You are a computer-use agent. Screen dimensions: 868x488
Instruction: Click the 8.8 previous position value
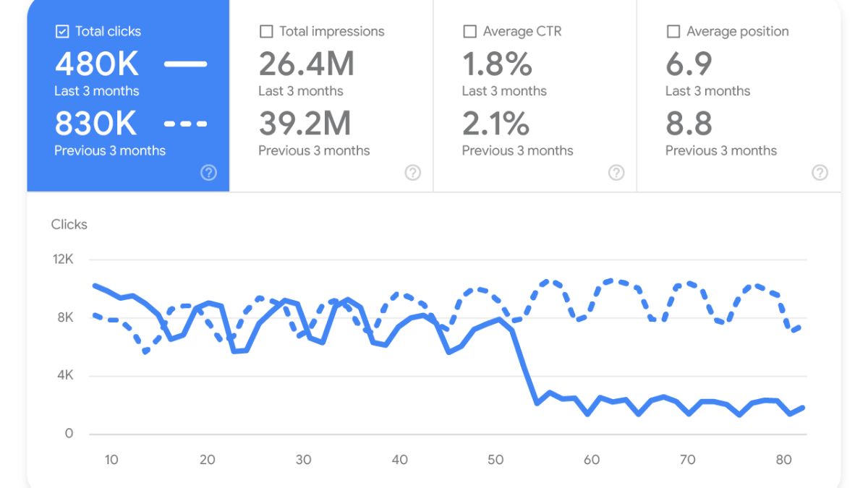click(689, 124)
